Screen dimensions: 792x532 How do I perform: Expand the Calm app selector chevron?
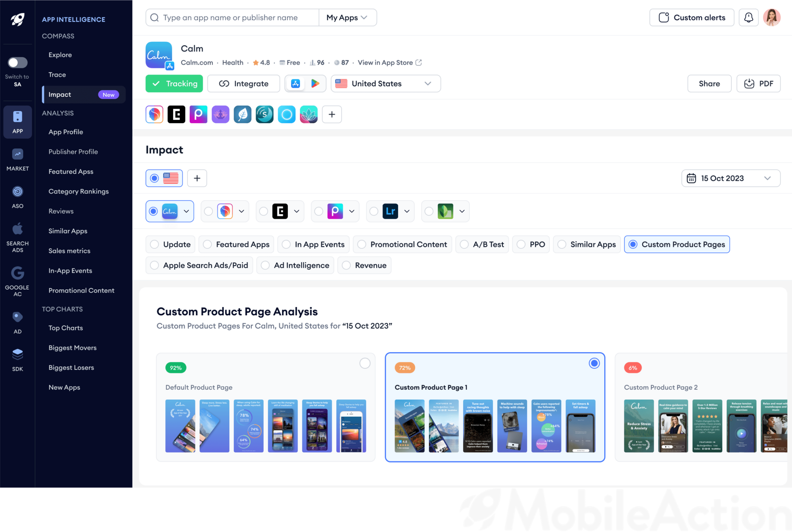pyautogui.click(x=186, y=211)
